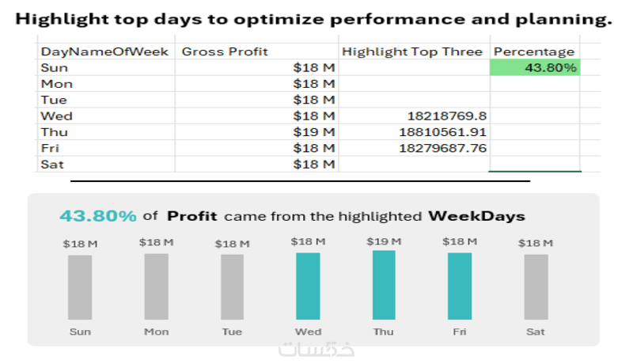Select the green 43.80% percentage cell

click(x=535, y=68)
